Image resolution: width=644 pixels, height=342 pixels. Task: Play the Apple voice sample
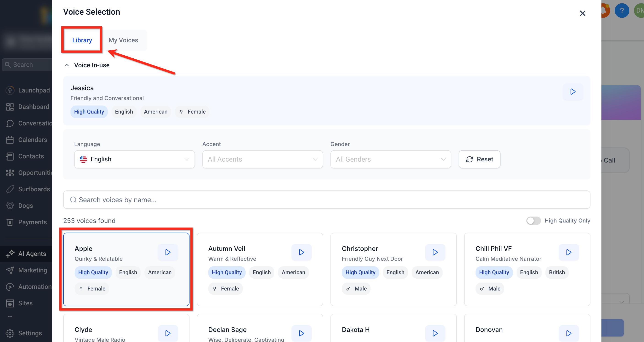(x=168, y=252)
